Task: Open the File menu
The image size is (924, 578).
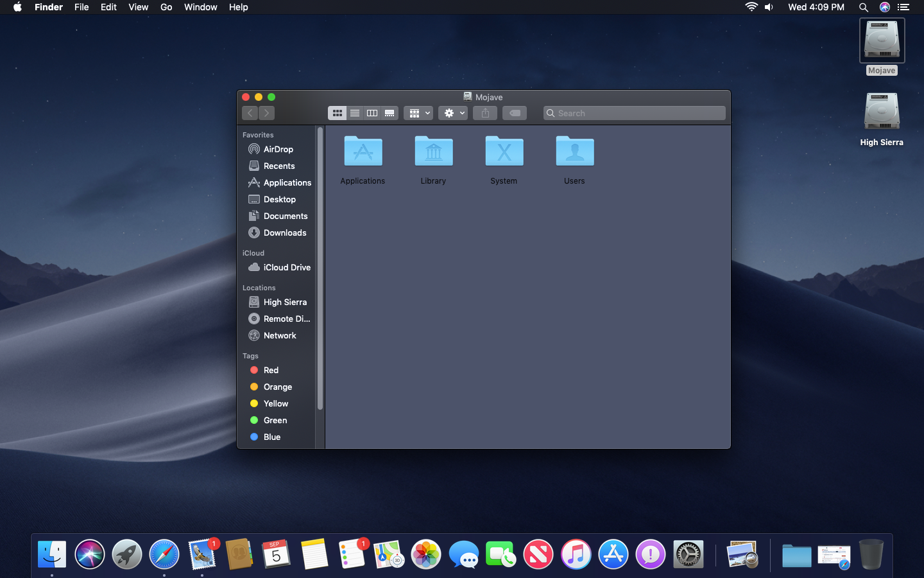Action: point(81,7)
